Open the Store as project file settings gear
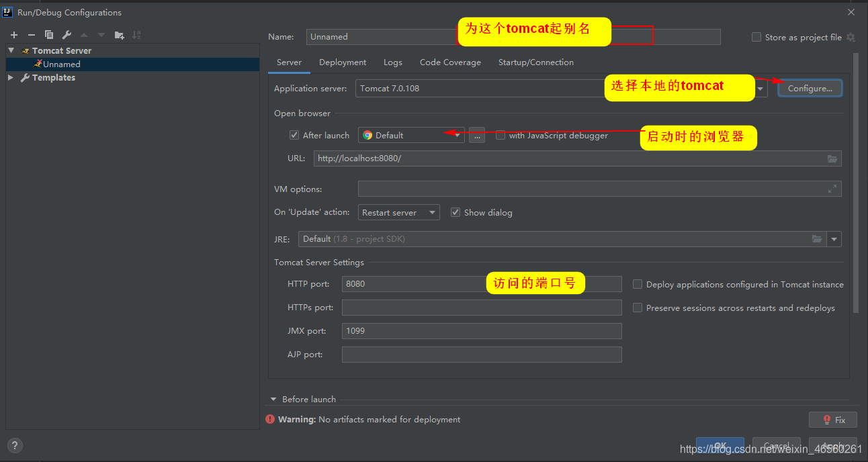The height and width of the screenshot is (462, 868). (x=851, y=38)
